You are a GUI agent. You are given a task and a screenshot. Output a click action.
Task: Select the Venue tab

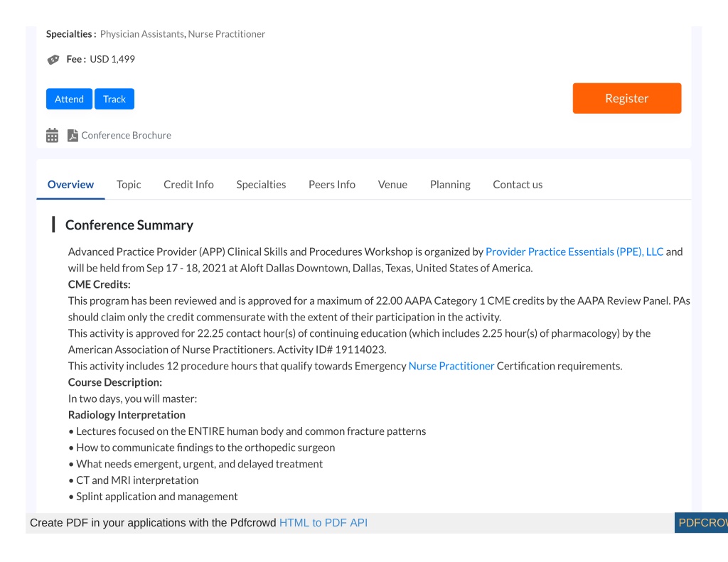pos(392,184)
